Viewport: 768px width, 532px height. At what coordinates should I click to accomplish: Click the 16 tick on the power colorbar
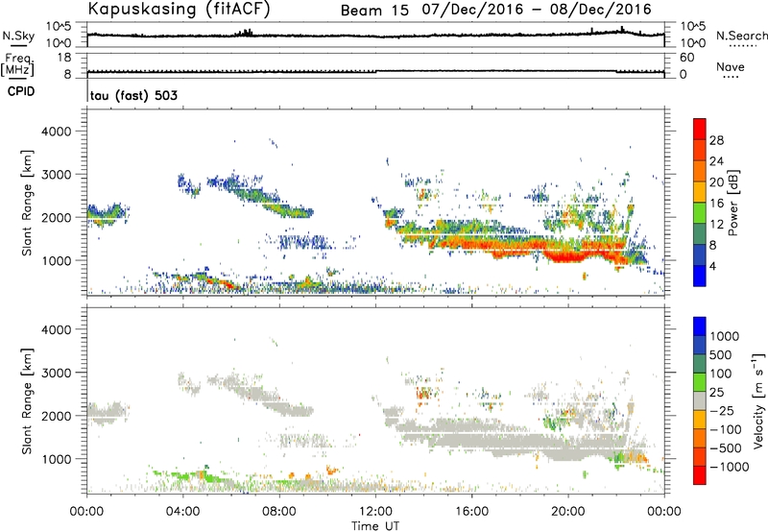pos(716,204)
